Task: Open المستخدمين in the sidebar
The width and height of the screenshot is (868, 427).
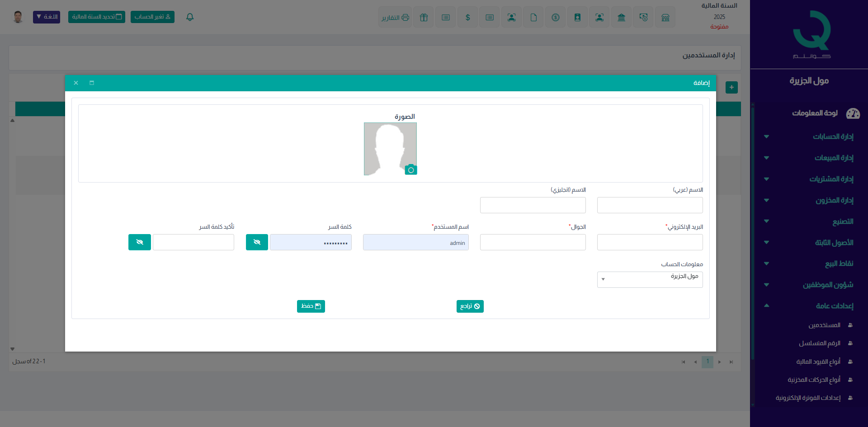Action: coord(824,325)
